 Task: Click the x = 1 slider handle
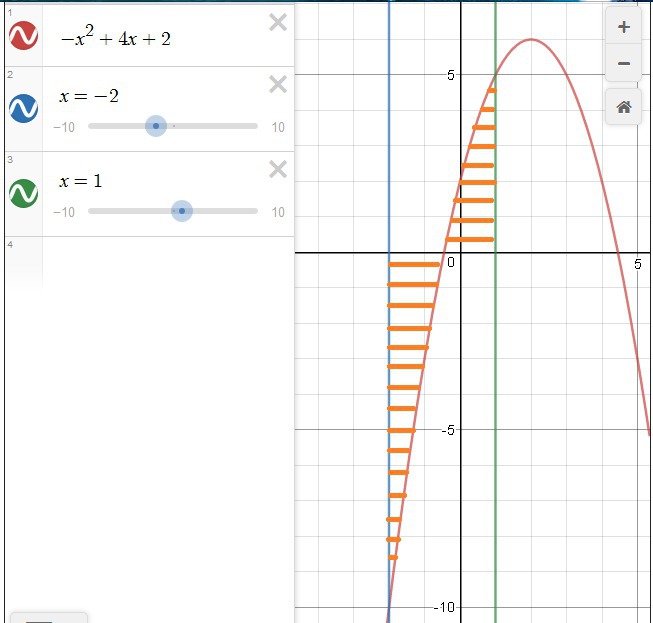182,211
